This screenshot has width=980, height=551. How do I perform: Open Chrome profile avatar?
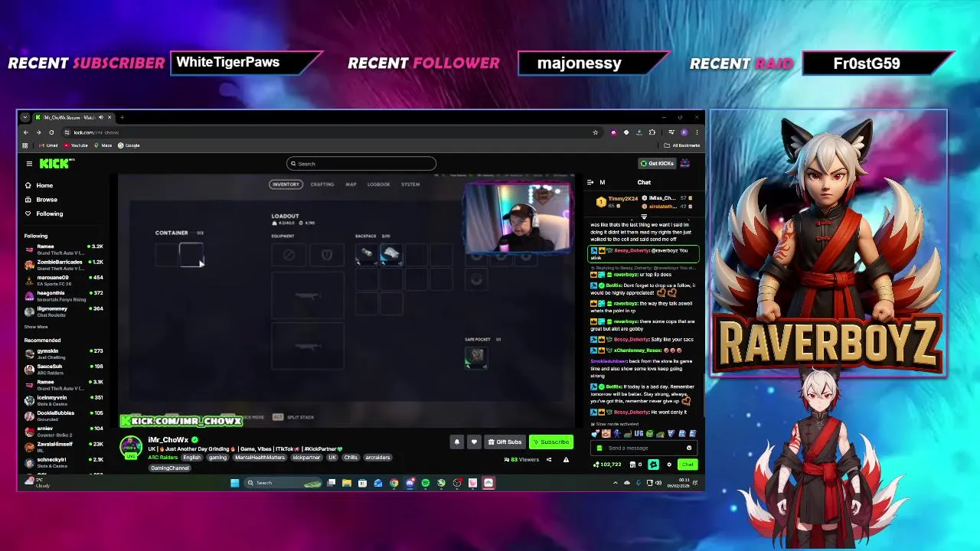click(x=684, y=132)
